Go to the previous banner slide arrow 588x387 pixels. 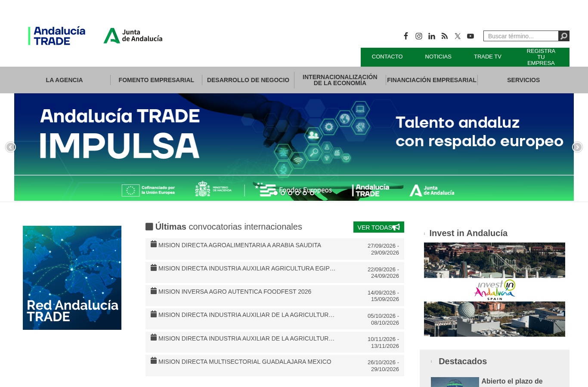(11, 147)
